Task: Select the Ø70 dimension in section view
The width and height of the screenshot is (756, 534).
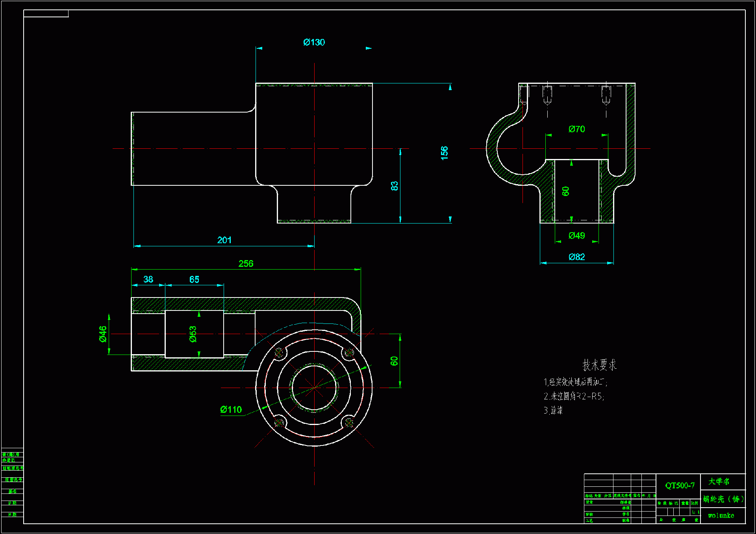Action: [x=577, y=129]
